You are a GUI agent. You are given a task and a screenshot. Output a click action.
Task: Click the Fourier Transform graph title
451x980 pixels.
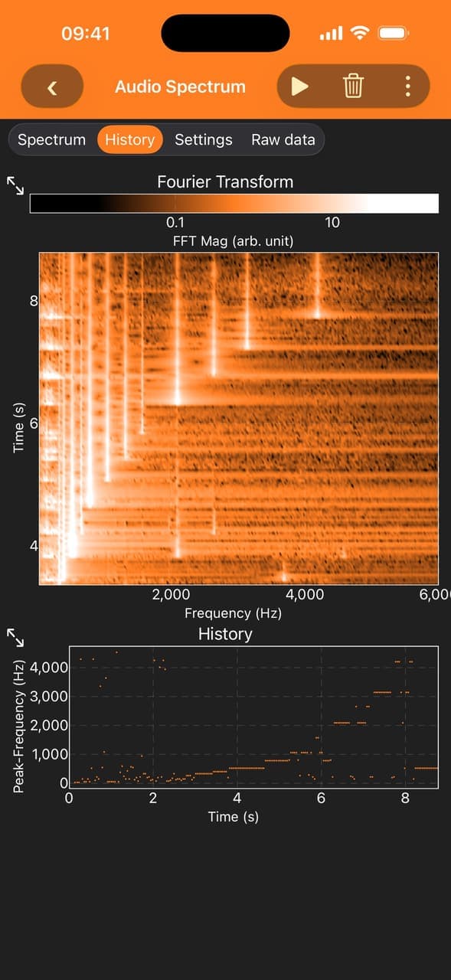(x=225, y=182)
